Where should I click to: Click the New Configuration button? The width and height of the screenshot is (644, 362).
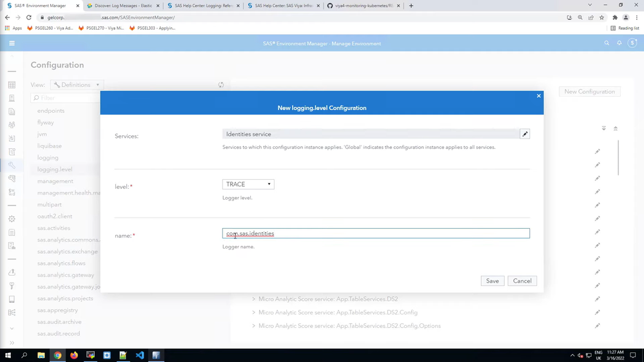[589, 91]
